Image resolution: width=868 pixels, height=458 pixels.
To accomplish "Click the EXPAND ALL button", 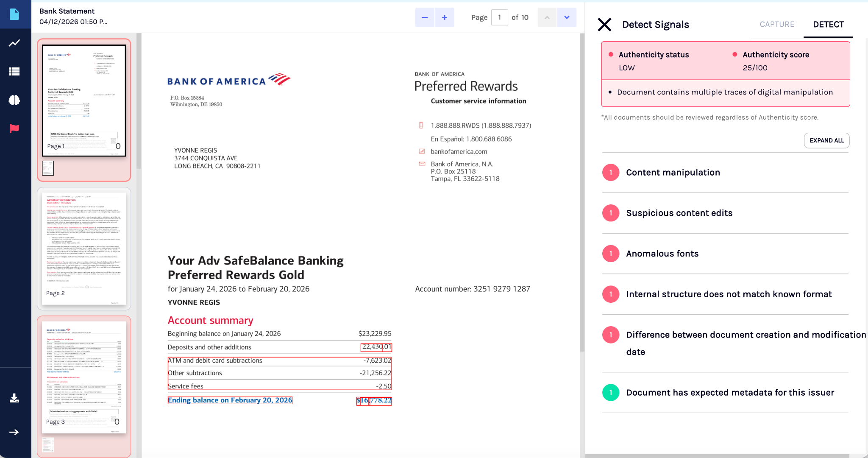I will [x=826, y=140].
